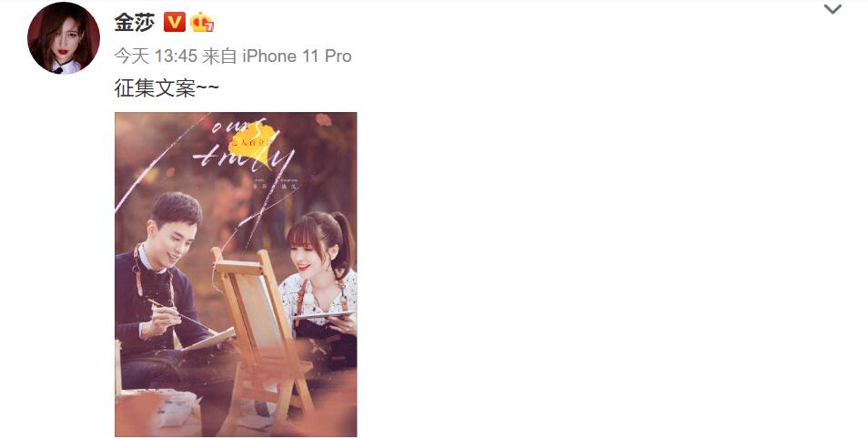Click the 来自 label before the device name
The image size is (868, 439).
(x=220, y=56)
